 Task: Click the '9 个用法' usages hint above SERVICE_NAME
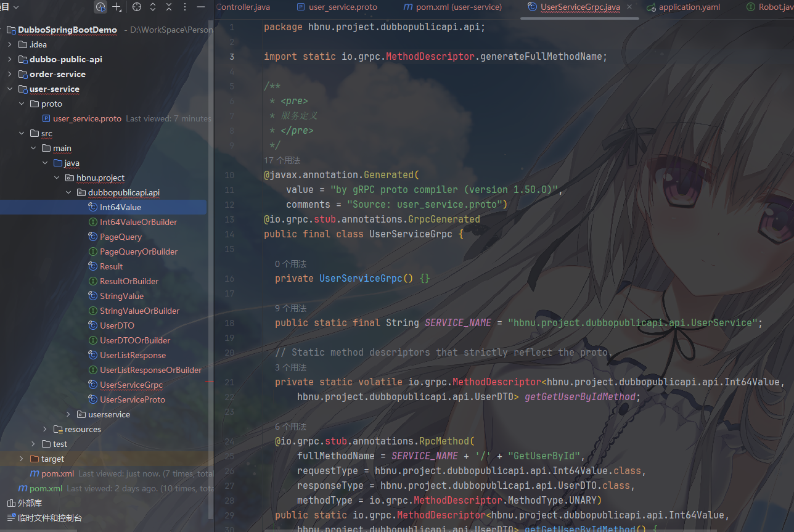[x=290, y=308]
